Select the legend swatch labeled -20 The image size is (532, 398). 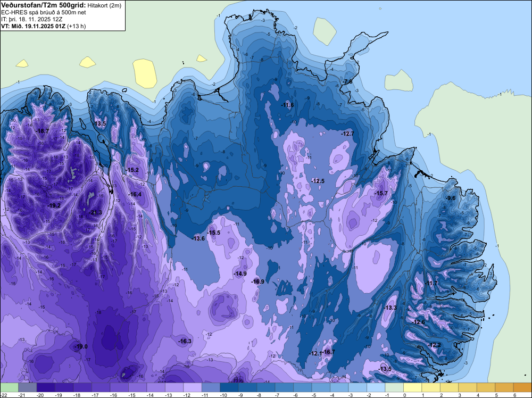point(46,387)
